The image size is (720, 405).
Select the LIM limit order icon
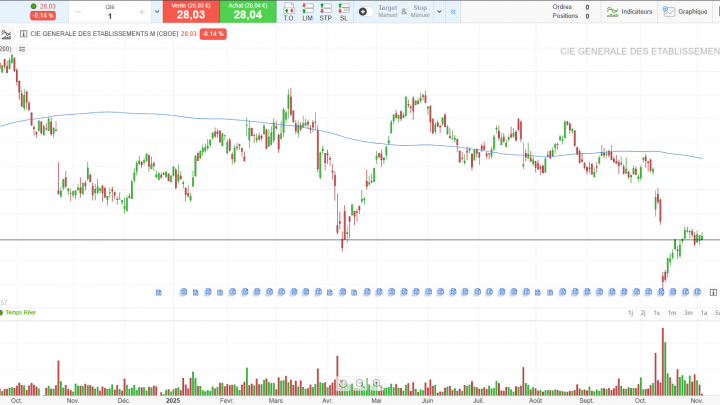coord(307,12)
